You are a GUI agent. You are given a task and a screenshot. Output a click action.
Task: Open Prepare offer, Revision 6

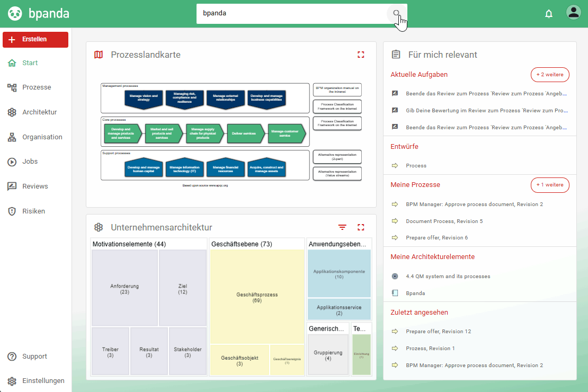tap(436, 238)
